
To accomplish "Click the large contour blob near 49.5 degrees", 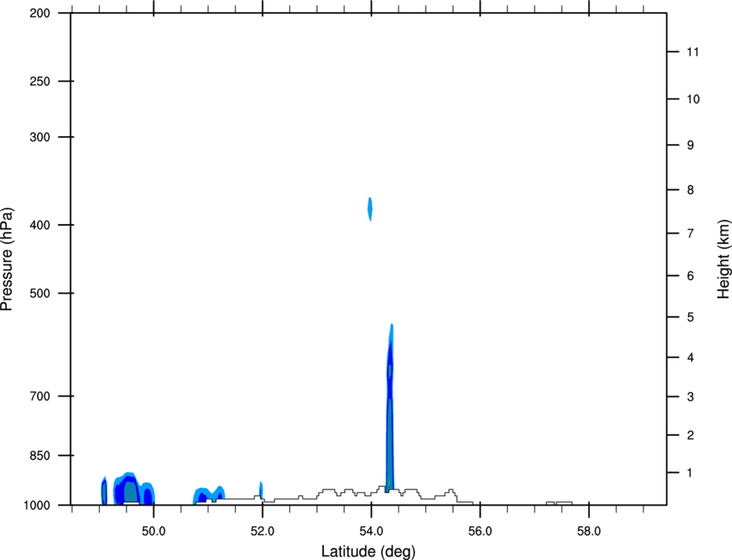I will [x=134, y=489].
